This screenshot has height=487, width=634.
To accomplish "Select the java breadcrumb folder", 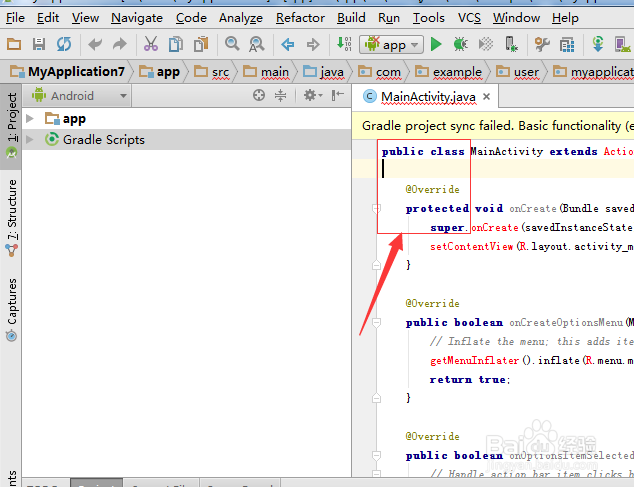I will point(323,72).
